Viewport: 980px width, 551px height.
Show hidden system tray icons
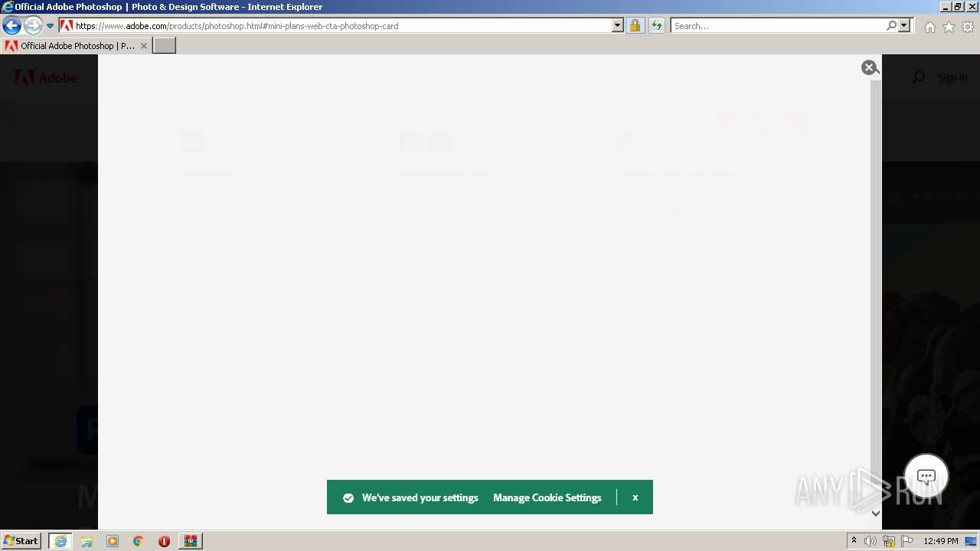(854, 541)
